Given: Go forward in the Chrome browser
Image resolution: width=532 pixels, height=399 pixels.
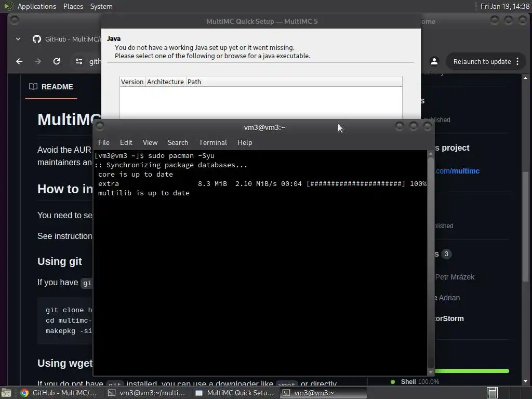Looking at the screenshot, I should coord(38,61).
